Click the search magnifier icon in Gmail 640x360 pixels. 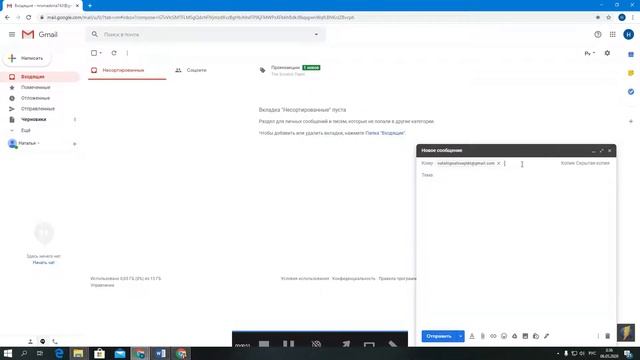tap(95, 34)
